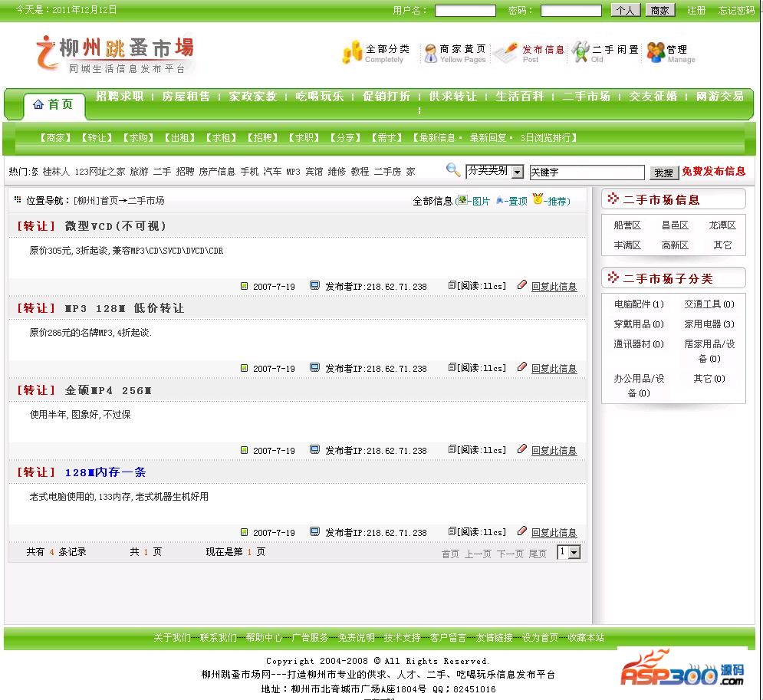Image resolution: width=763 pixels, height=700 pixels.
Task: Open listing 微型VCD(不可视)
Action: [x=115, y=225]
